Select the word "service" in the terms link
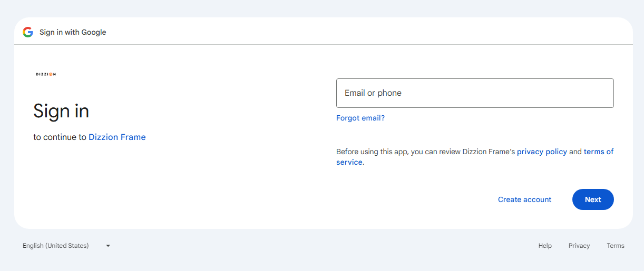644x271 pixels. point(349,162)
